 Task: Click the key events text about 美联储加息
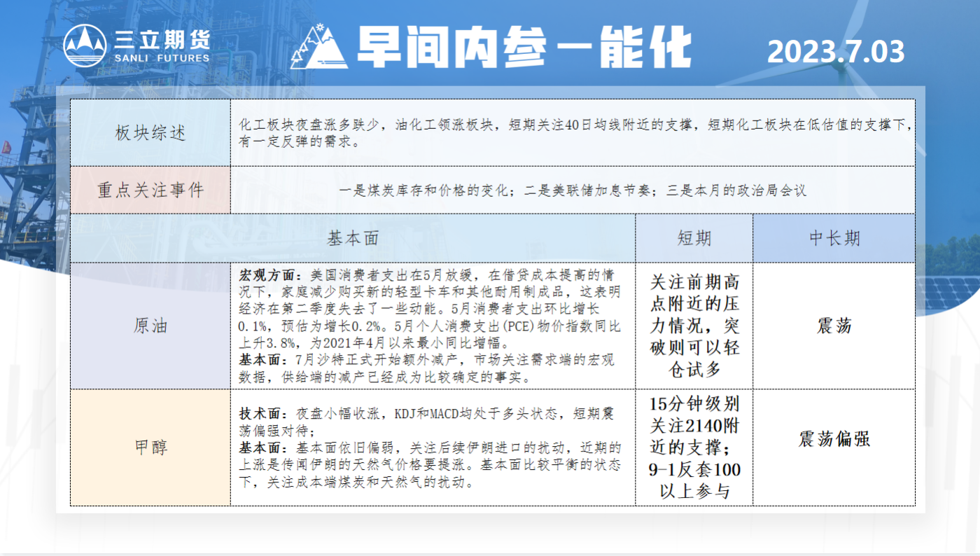[x=573, y=190]
